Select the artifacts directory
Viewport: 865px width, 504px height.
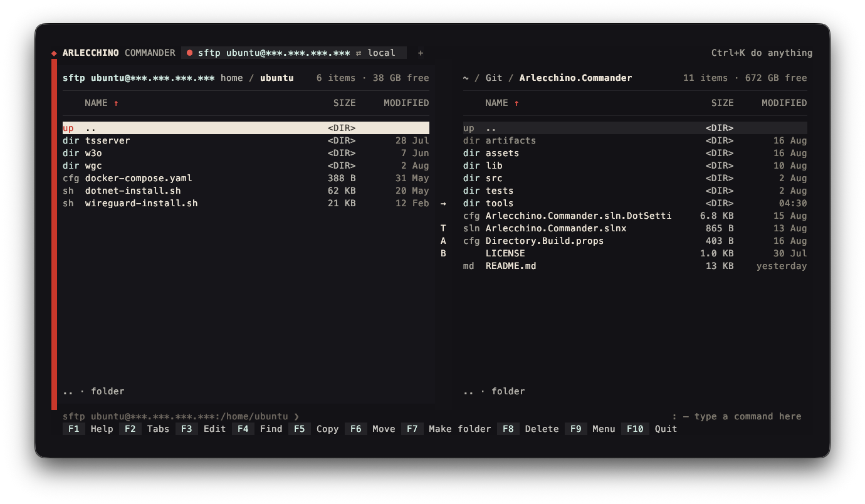click(x=635, y=140)
